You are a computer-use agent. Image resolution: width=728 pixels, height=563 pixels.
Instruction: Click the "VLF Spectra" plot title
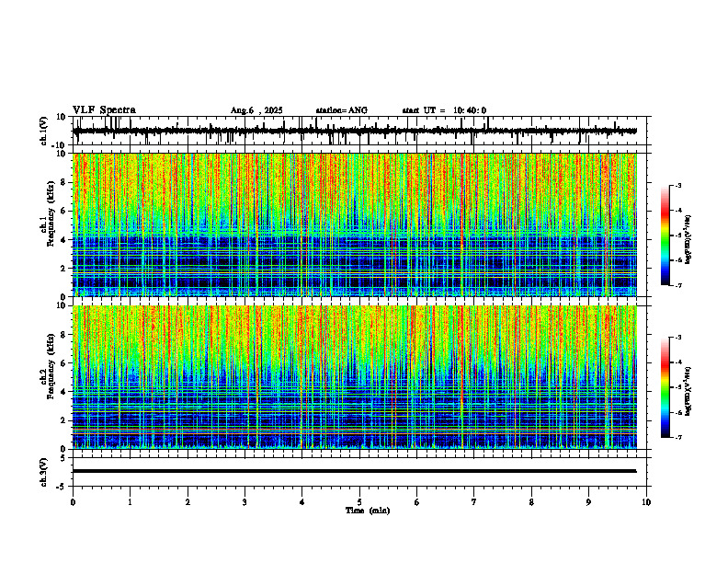tap(104, 110)
